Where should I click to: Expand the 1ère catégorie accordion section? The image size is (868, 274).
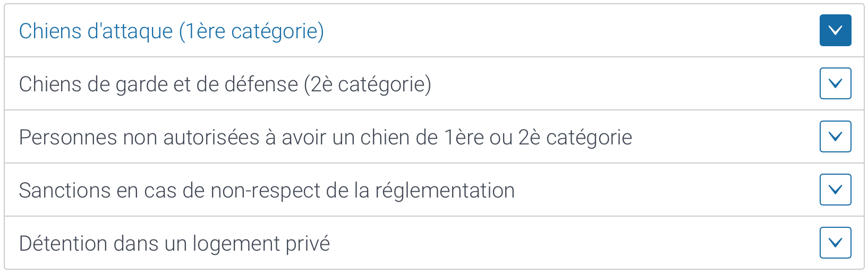tap(434, 31)
